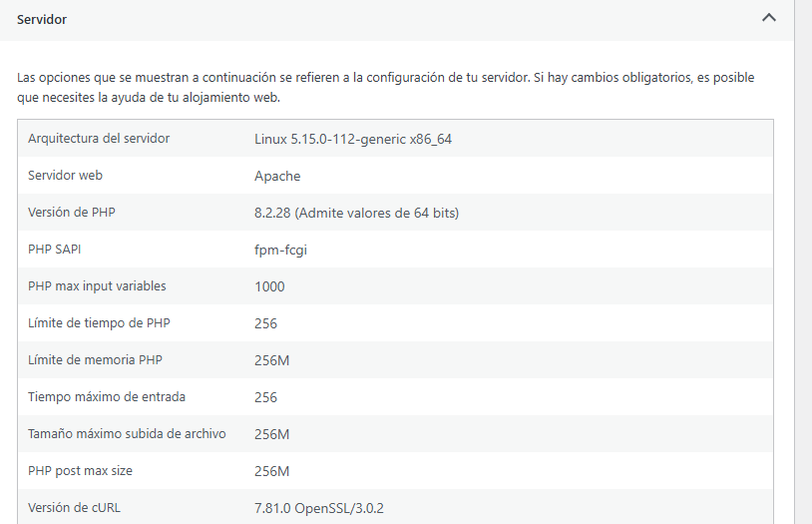The height and width of the screenshot is (524, 812).
Task: Select the PHP max input variables label
Action: (97, 286)
